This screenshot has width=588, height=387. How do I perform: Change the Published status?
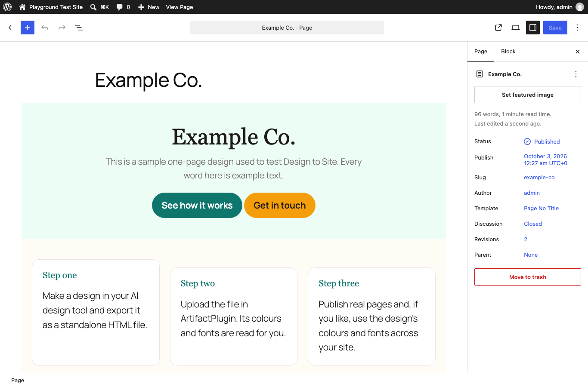tap(542, 141)
